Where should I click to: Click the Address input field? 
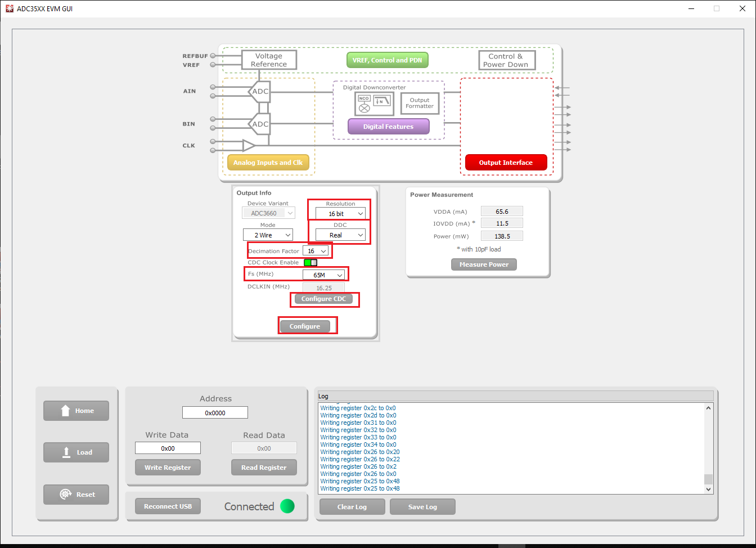coord(215,413)
